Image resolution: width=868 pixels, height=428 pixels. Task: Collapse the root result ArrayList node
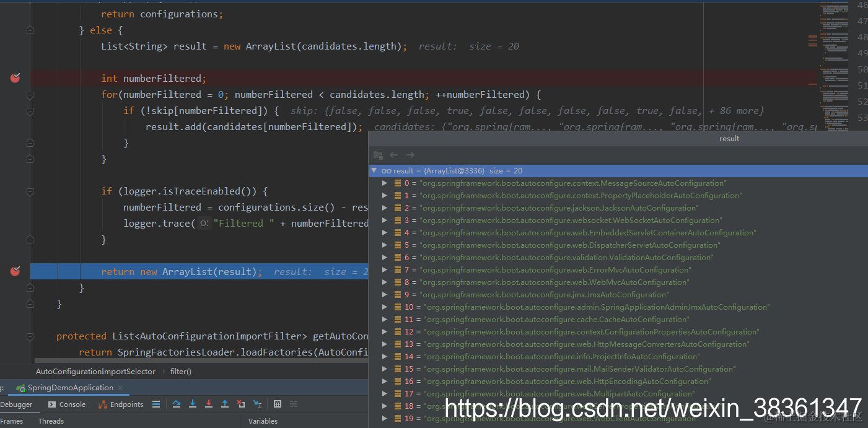(x=374, y=170)
